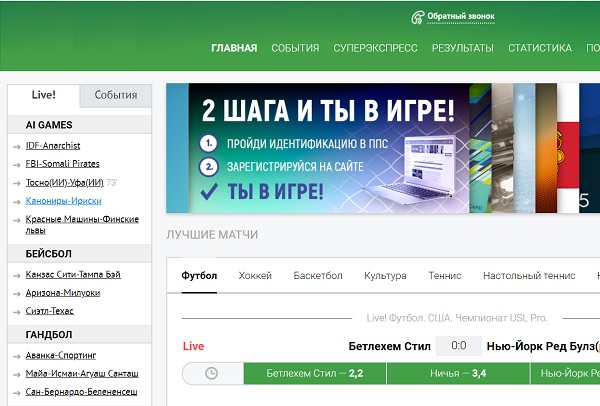
Task: Go to the СУПЕРЭКСПРЕСС menu section
Action: click(375, 48)
